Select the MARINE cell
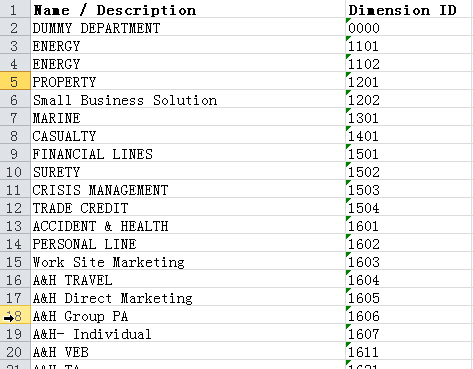Screen dimensions: 473x369 coord(188,118)
